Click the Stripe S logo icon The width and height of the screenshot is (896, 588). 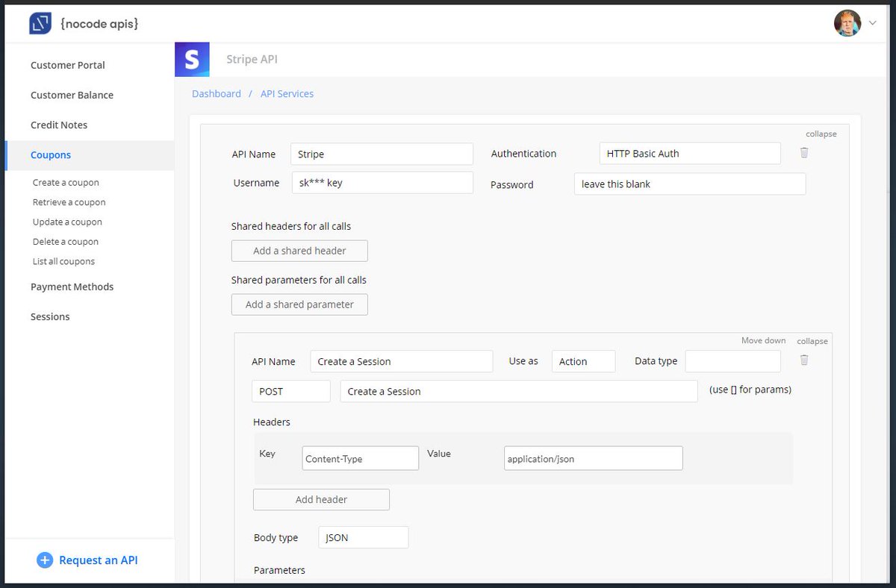tap(192, 59)
